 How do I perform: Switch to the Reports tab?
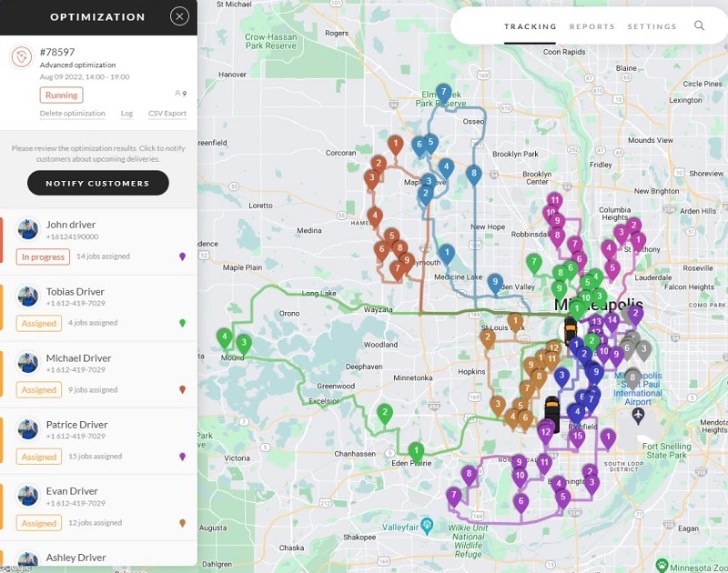click(592, 26)
